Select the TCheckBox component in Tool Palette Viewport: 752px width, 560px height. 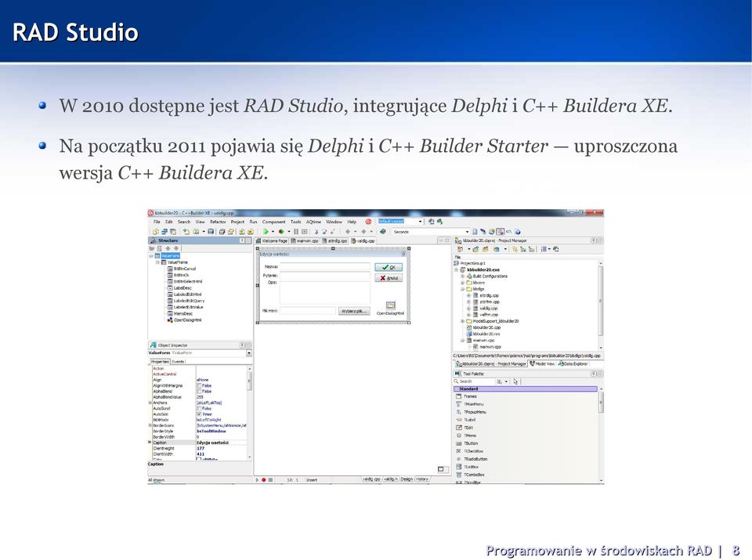tap(469, 451)
